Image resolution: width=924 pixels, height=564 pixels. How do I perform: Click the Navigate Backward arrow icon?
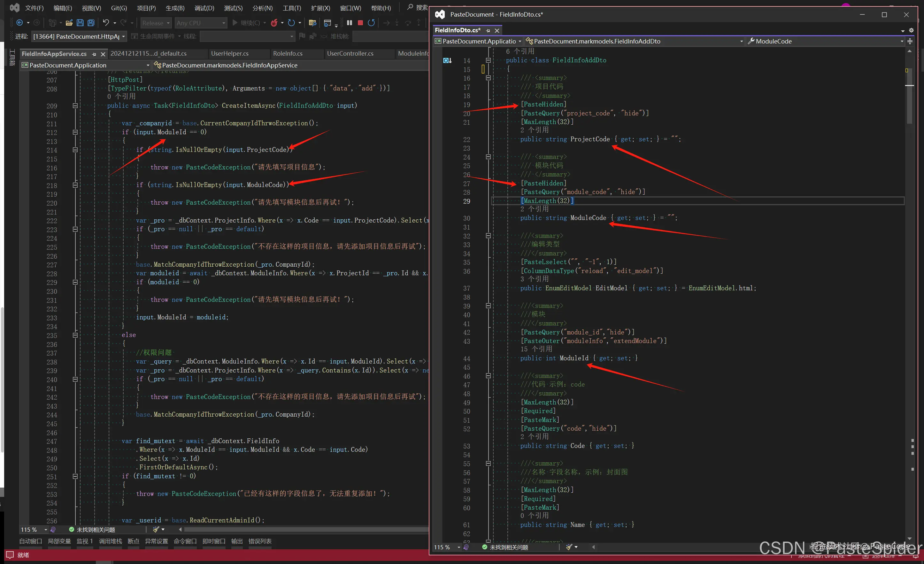19,23
